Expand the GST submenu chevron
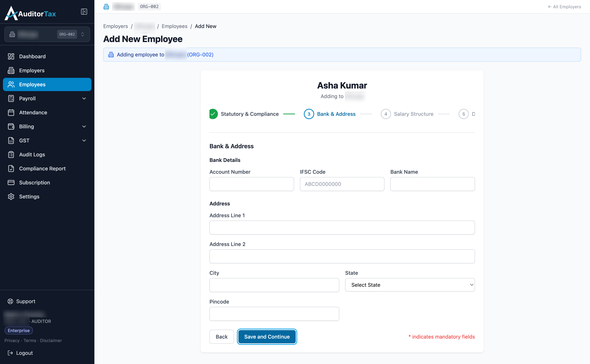 (x=84, y=140)
